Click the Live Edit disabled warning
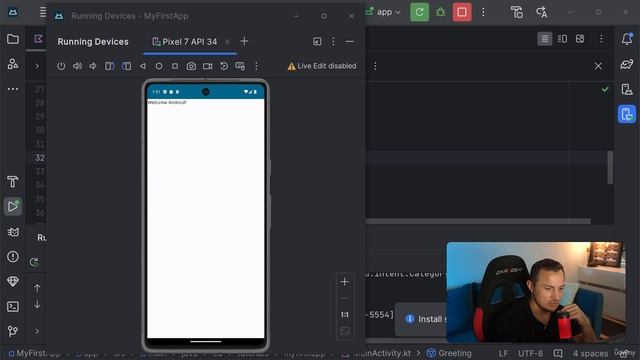The image size is (640, 360). coord(322,66)
